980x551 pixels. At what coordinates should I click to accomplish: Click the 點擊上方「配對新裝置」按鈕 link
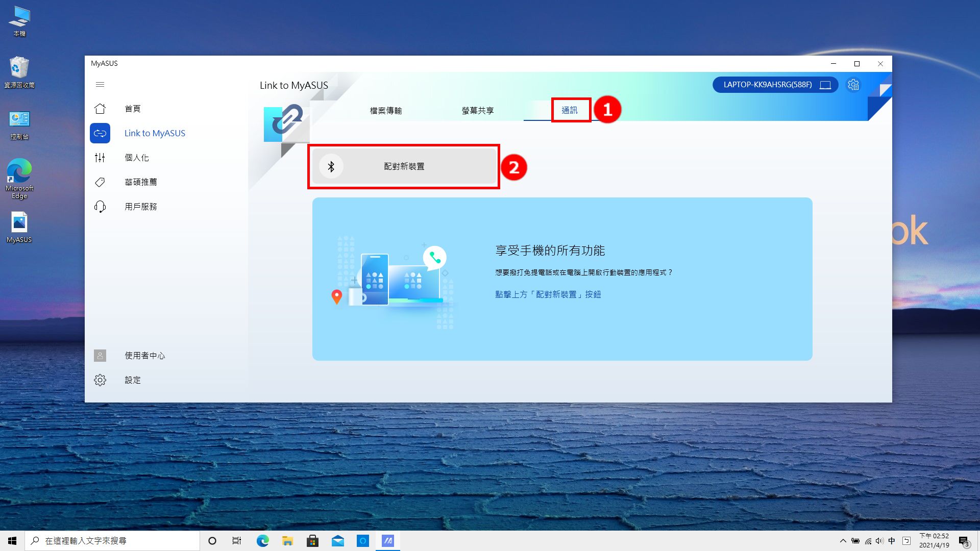pos(548,294)
